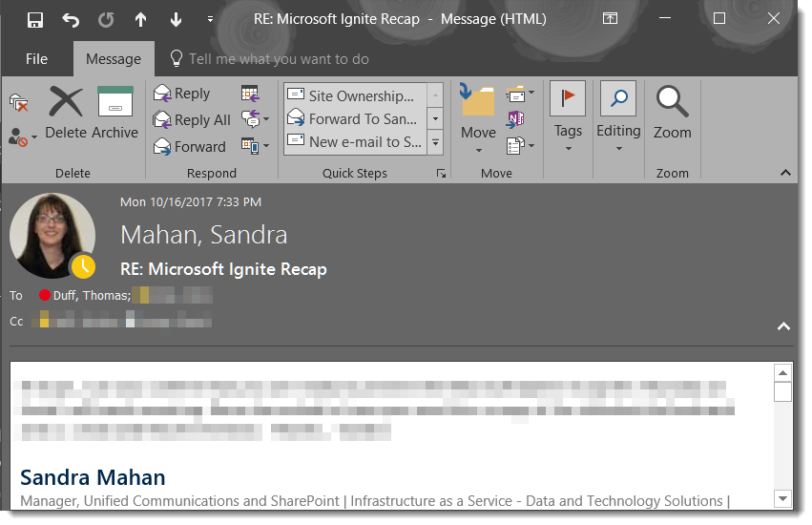Forward the email message
The image size is (812, 525).
pos(190,147)
